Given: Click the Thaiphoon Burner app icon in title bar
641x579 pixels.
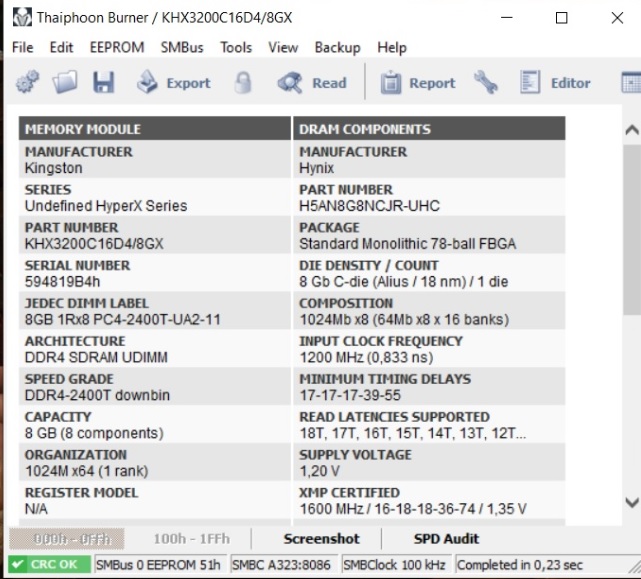Looking at the screenshot, I should pyautogui.click(x=22, y=18).
